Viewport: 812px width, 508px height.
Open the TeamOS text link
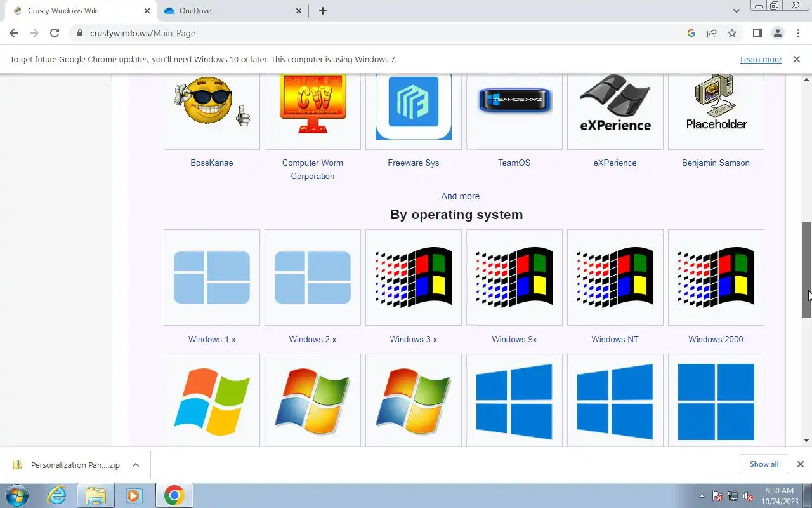(514, 163)
